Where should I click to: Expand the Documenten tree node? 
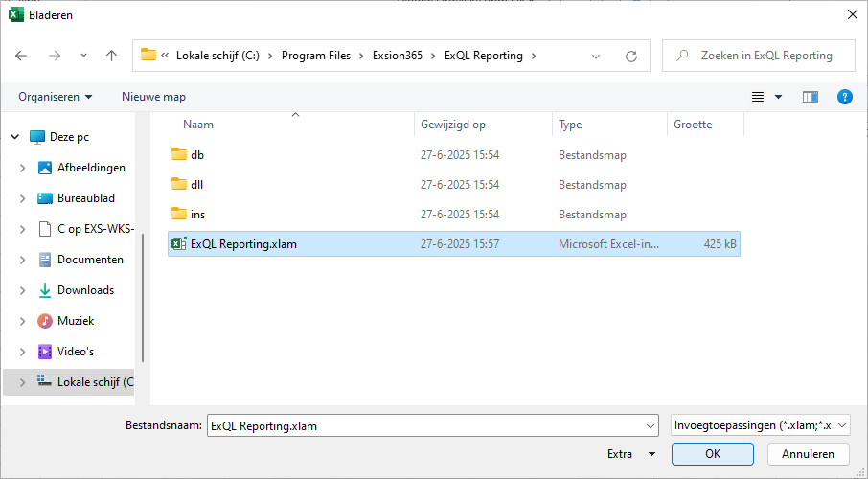23,260
